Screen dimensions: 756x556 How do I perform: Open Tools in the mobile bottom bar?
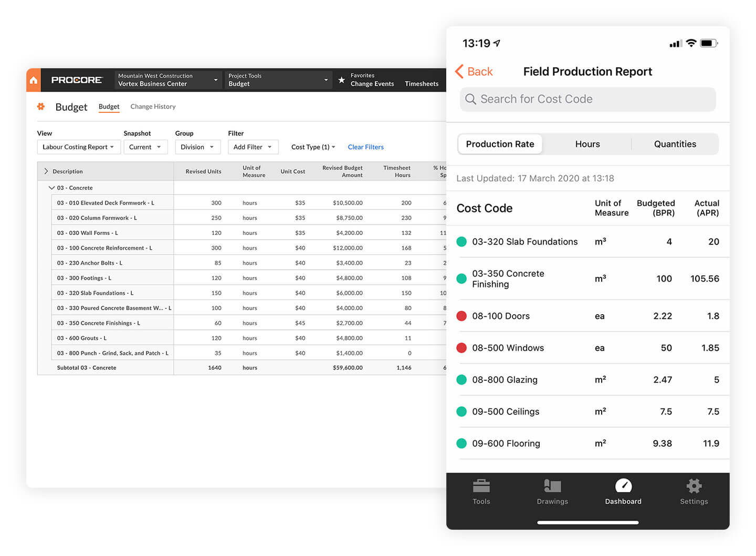(x=481, y=491)
